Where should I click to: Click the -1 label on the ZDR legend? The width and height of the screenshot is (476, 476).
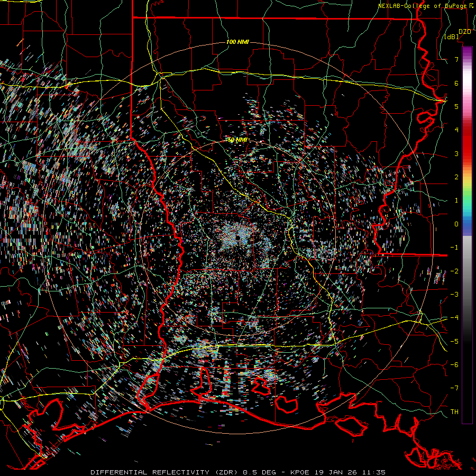tap(454, 248)
